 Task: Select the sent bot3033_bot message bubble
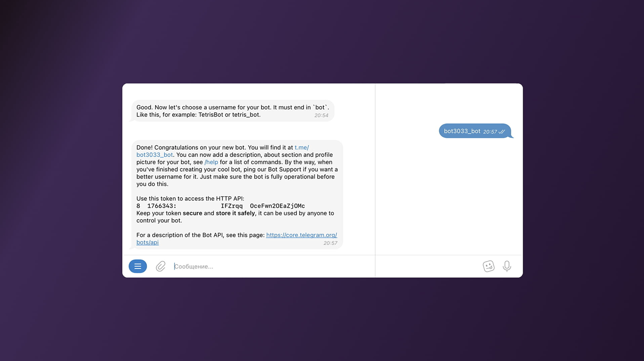[x=462, y=131]
